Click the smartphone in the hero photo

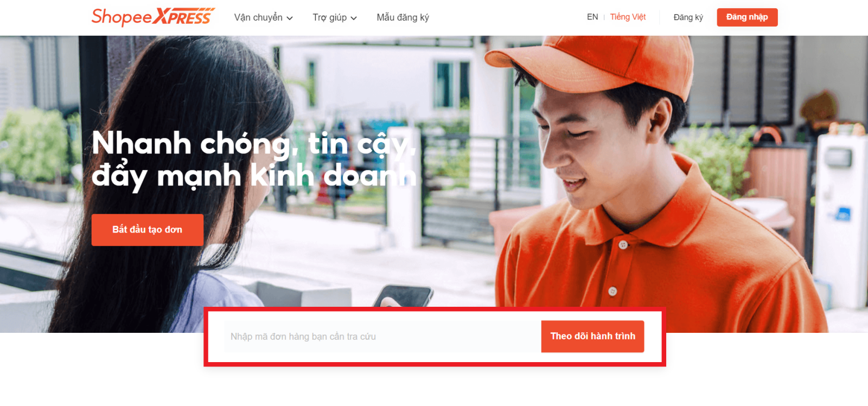[403, 296]
